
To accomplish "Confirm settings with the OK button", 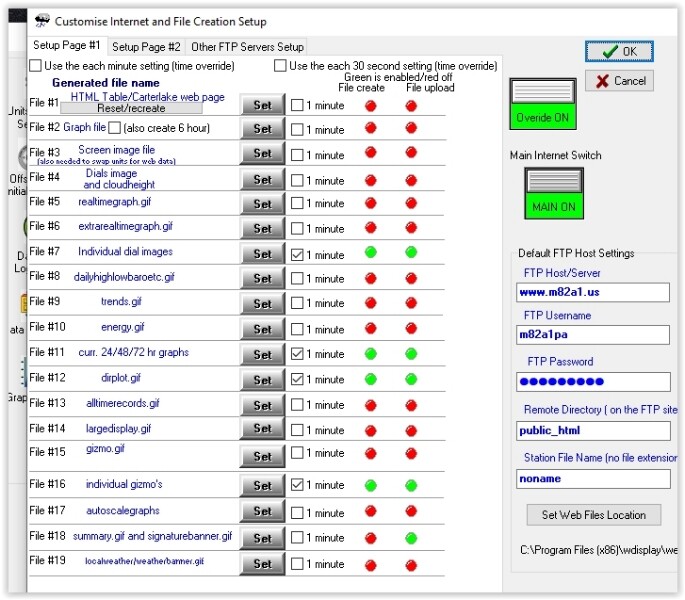I will 619,51.
